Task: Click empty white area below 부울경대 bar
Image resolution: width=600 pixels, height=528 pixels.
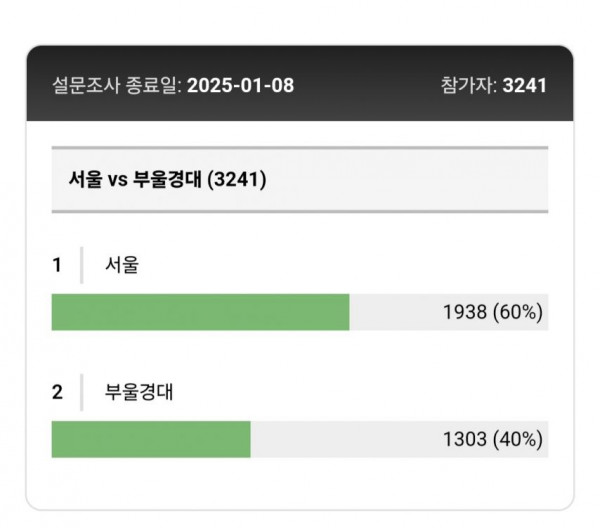Action: [x=300, y=483]
